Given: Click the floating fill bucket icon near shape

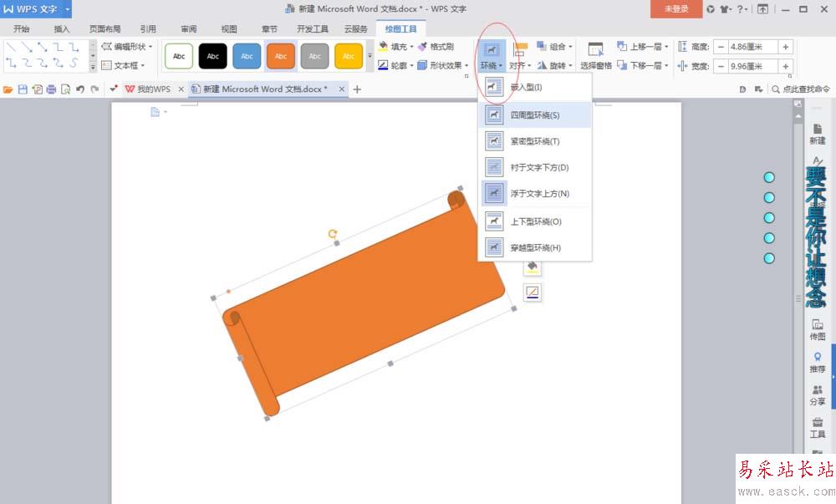Looking at the screenshot, I should point(532,267).
